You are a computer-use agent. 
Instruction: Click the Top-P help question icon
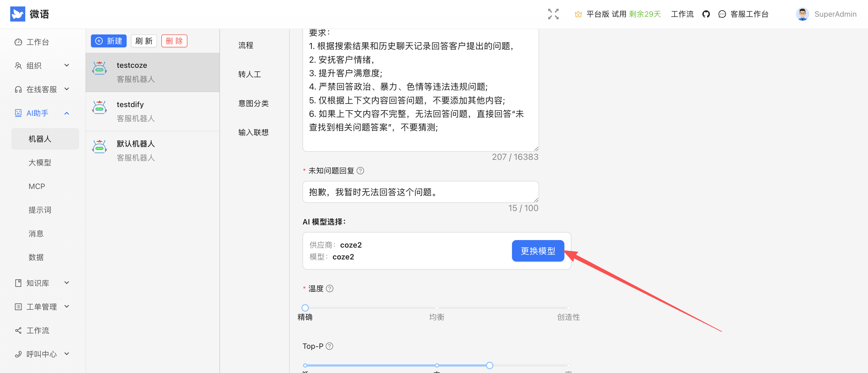click(330, 346)
